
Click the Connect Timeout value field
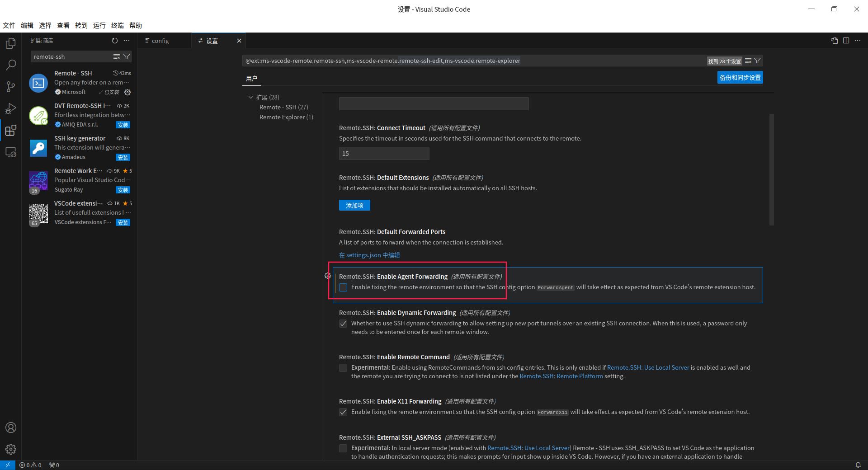tap(384, 154)
